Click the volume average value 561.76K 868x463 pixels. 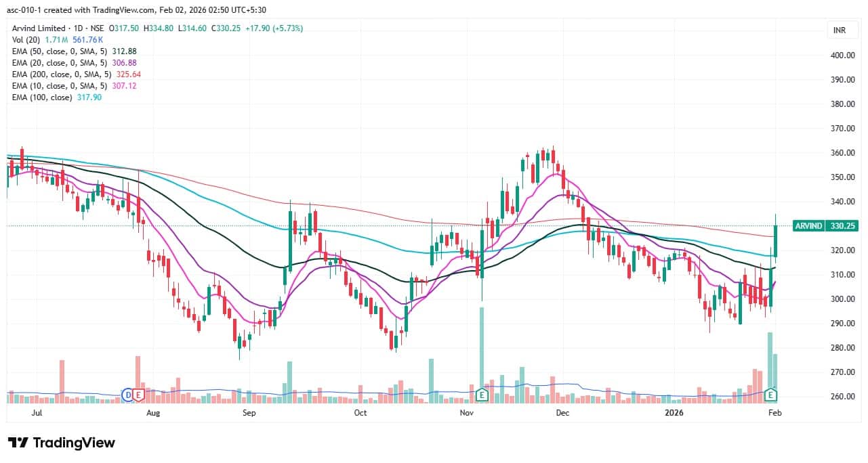[87, 40]
